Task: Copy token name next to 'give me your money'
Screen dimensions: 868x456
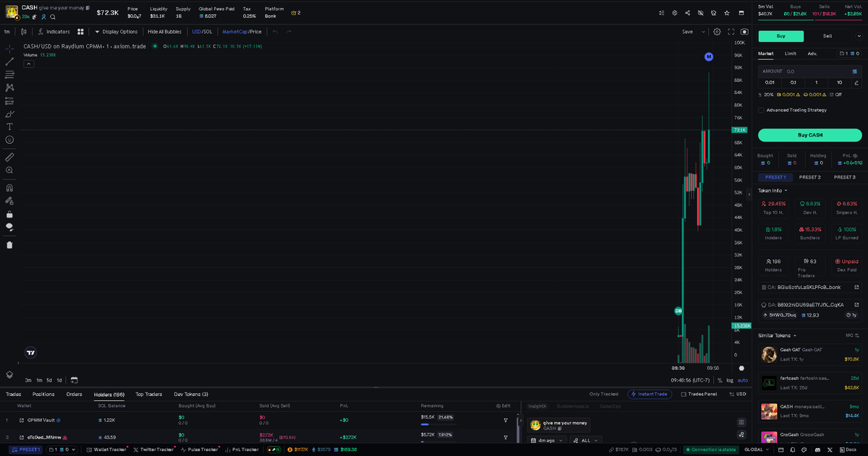Action: pos(88,7)
